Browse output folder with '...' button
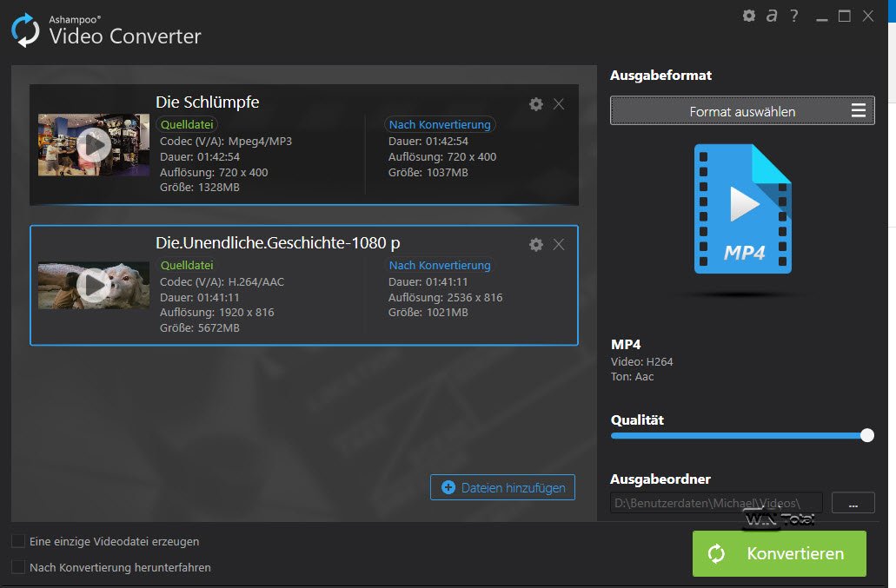 [x=853, y=503]
